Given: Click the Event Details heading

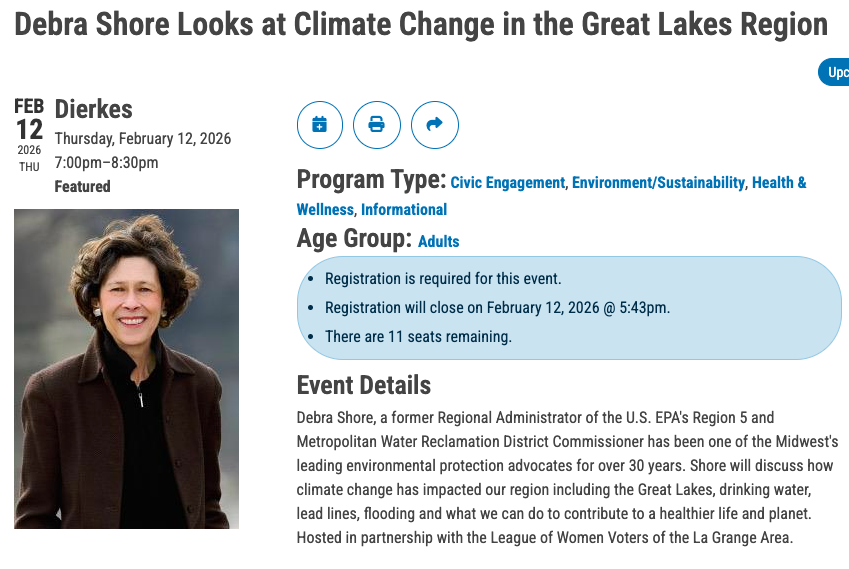Looking at the screenshot, I should pos(364,386).
